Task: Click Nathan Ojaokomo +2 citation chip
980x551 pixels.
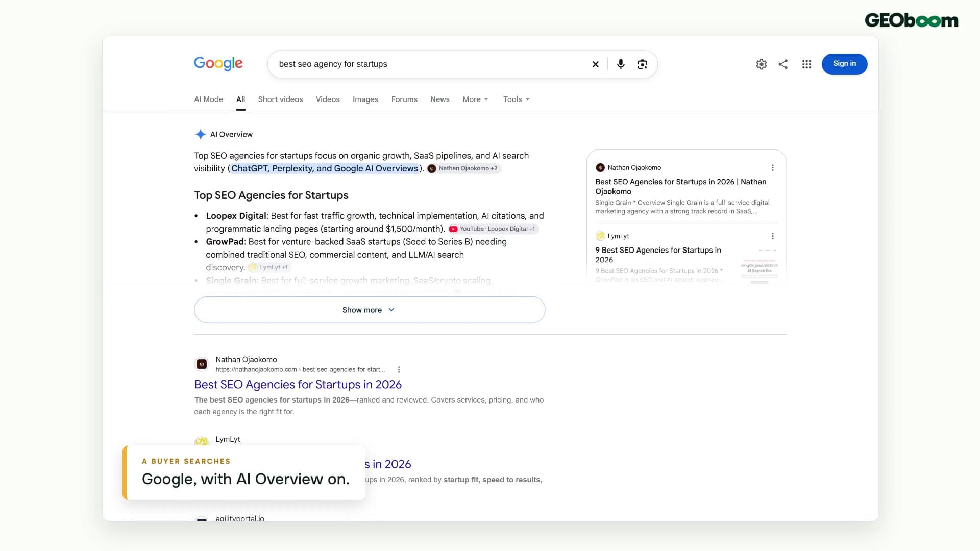Action: point(463,168)
